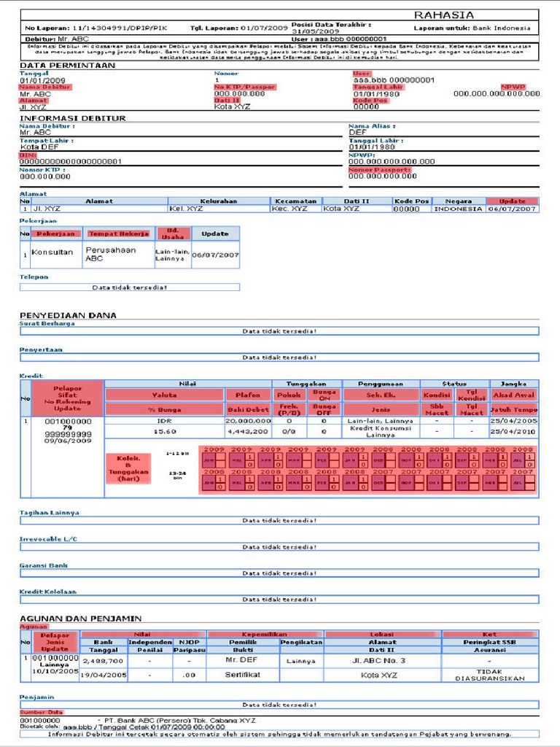This screenshot has width=560, height=747.
Task: Click the highlighted Nomor Passport label
Action: pyautogui.click(x=379, y=169)
